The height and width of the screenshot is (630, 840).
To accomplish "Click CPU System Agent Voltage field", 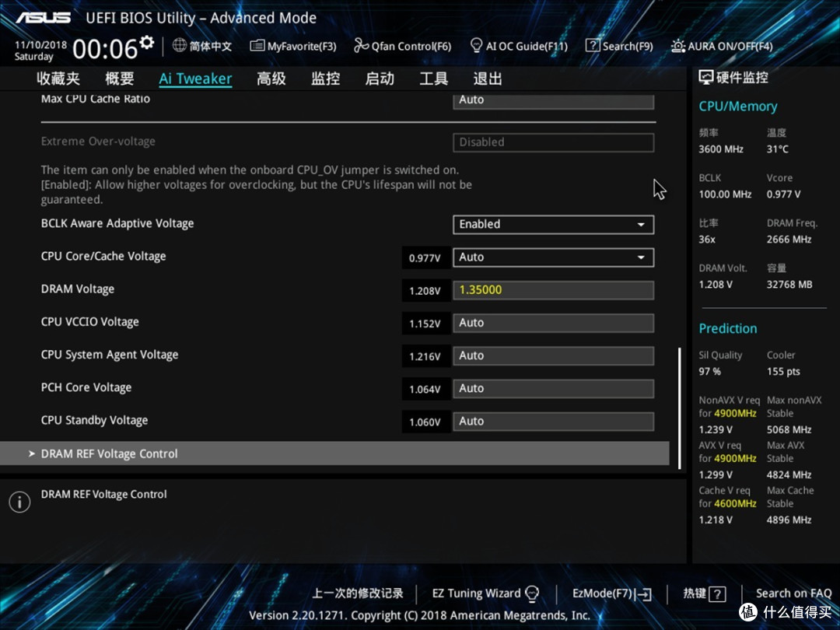I will [554, 355].
